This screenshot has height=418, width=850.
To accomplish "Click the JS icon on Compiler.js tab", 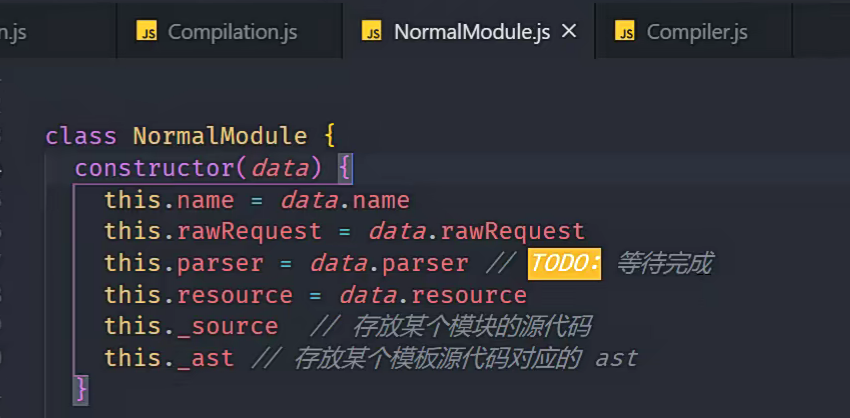I will coord(625,32).
